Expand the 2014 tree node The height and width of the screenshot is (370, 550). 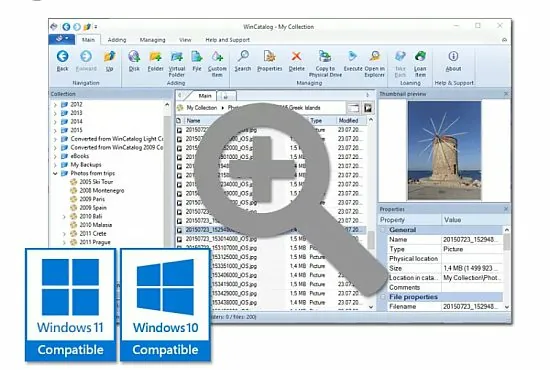tap(55, 122)
